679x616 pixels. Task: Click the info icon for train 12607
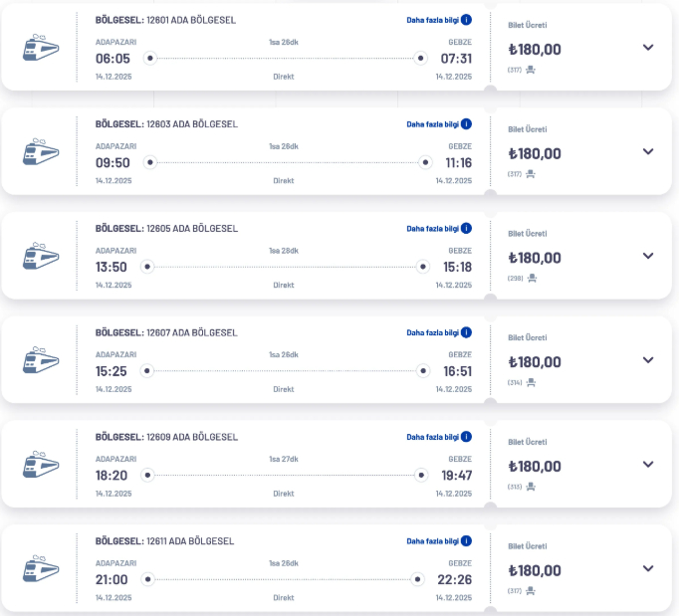466,332
